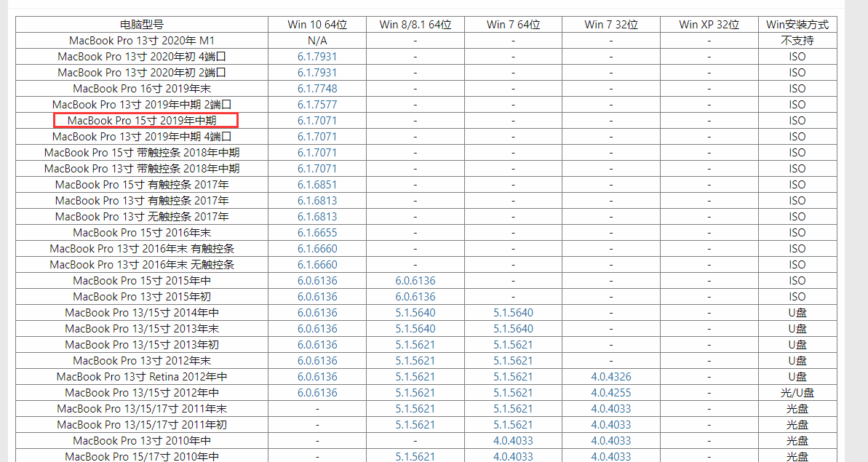Click the 光/U盘 install method cell
Viewport: 868px width, 462px height.
(x=797, y=394)
